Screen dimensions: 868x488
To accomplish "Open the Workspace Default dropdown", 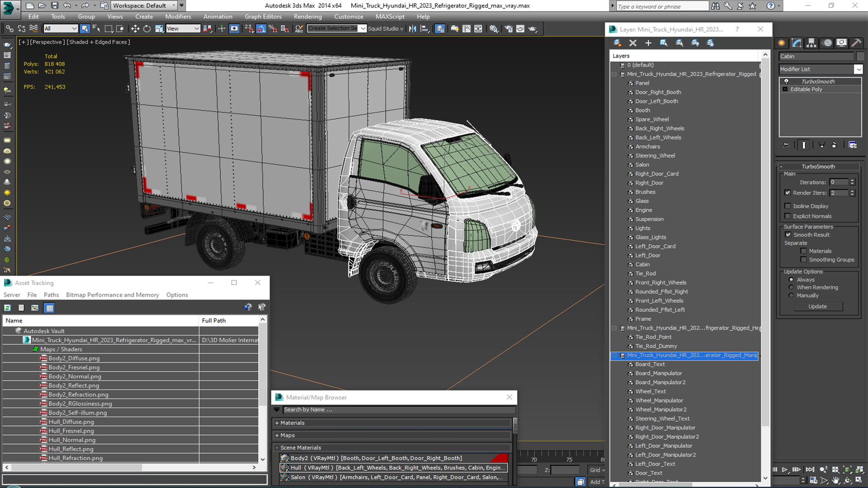I will tap(144, 5).
